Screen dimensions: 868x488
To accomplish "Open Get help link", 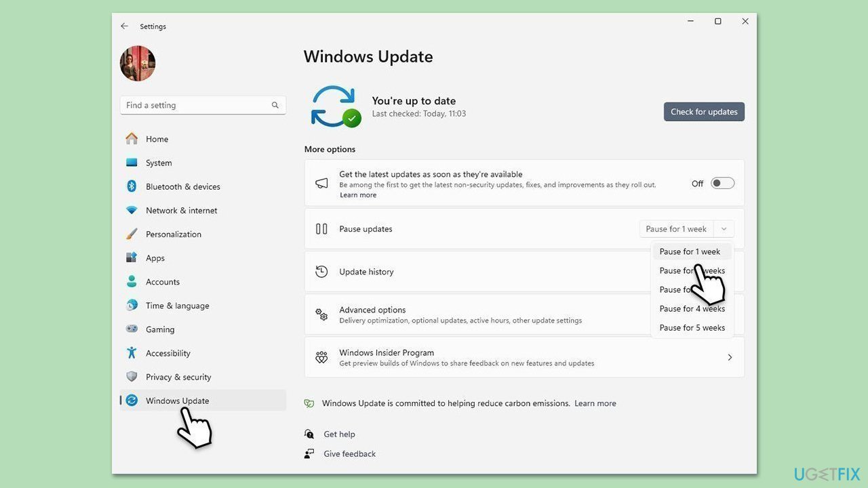I will [x=339, y=434].
